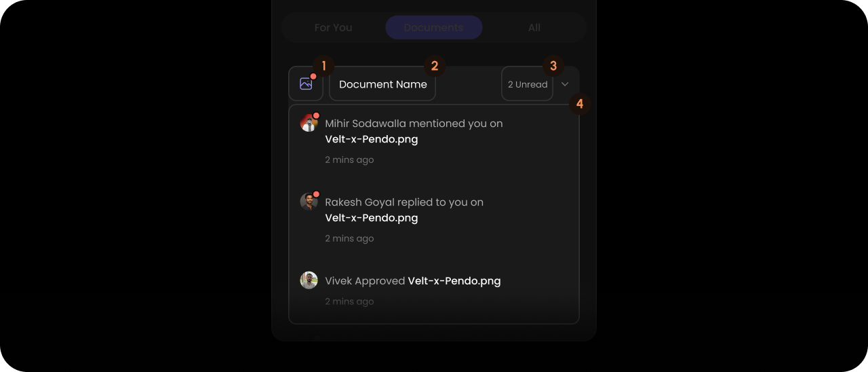The width and height of the screenshot is (868, 372).
Task: Click orange annotation badge number 4
Action: click(579, 105)
